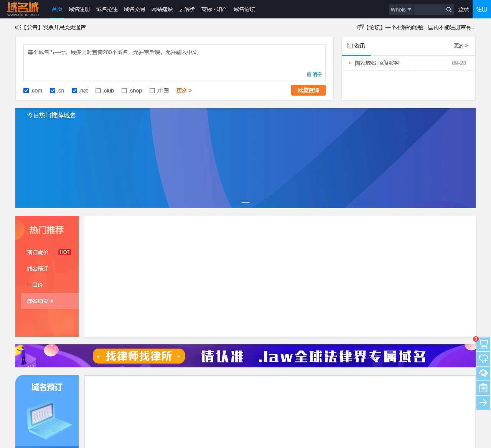Open customer service via headset icon

point(483,374)
